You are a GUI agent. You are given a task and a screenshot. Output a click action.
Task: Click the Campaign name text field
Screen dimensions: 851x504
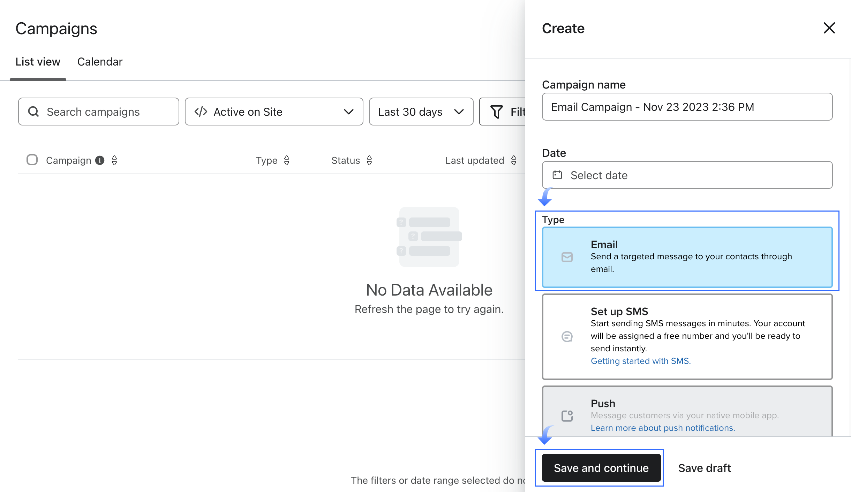pos(687,107)
